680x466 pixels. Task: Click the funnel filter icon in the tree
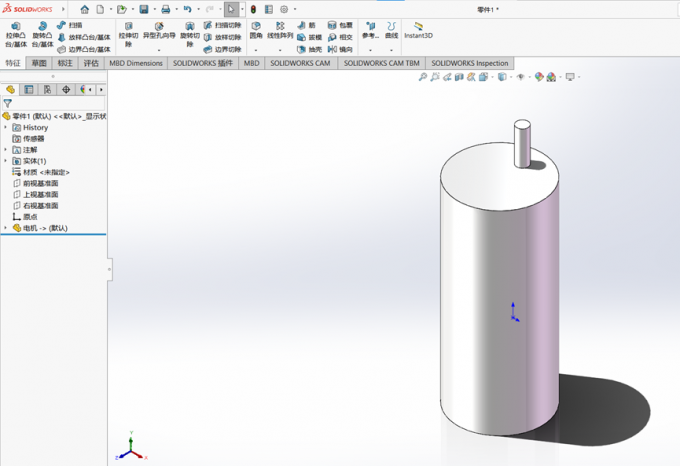7,103
